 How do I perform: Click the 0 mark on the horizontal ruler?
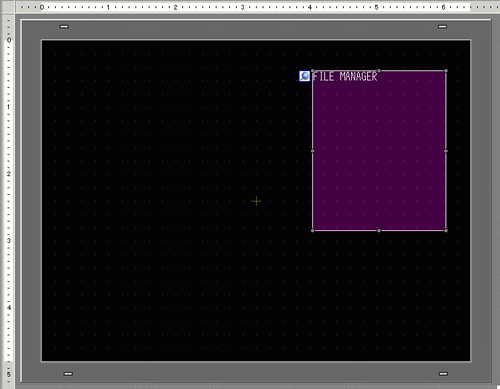(42, 7)
